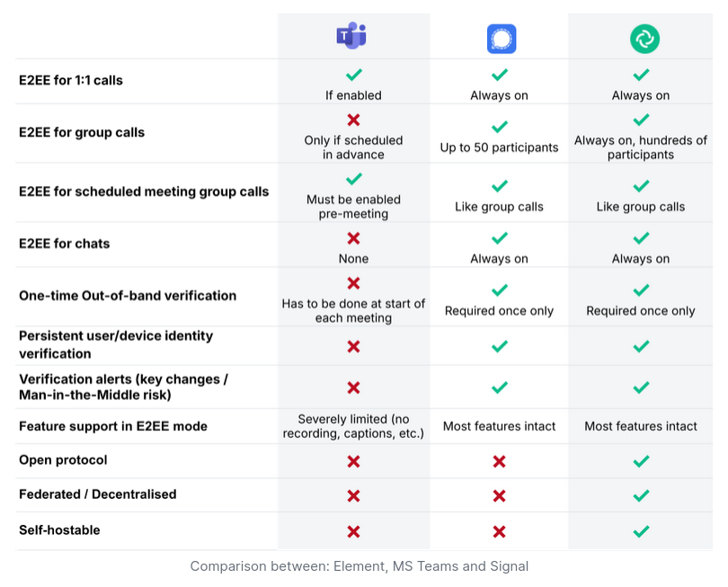Click Signal red cross in Open protocol row
Screen dimensions: 728x587
pyautogui.click(x=499, y=461)
